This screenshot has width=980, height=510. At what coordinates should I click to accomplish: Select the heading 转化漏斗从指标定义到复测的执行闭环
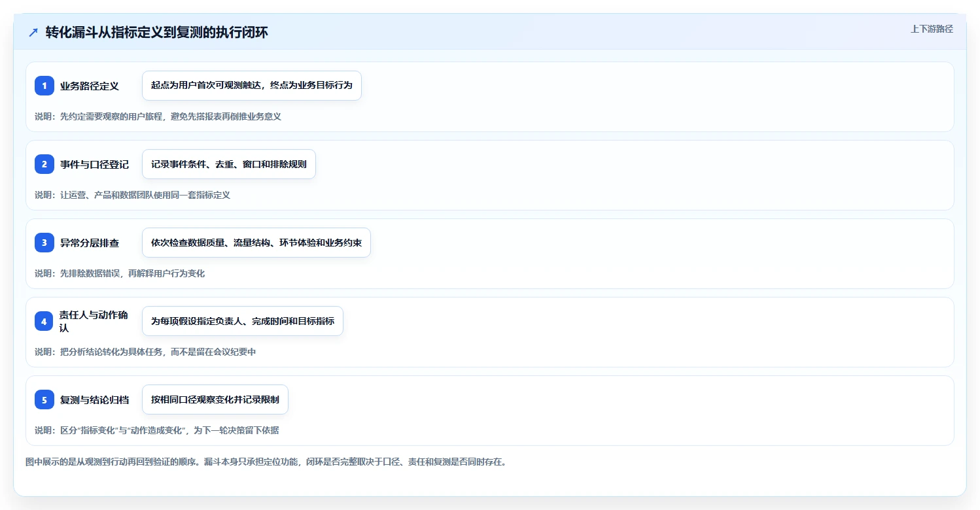coord(157,33)
